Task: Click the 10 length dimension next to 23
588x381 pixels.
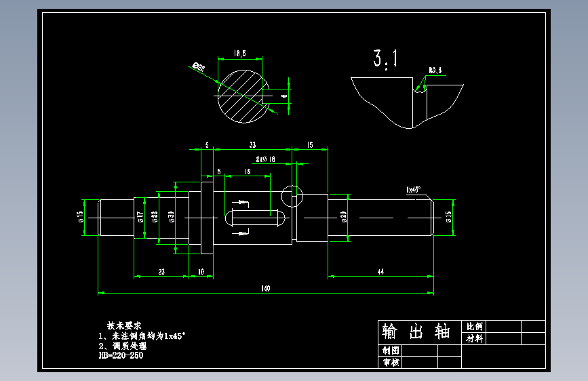Action: [201, 271]
